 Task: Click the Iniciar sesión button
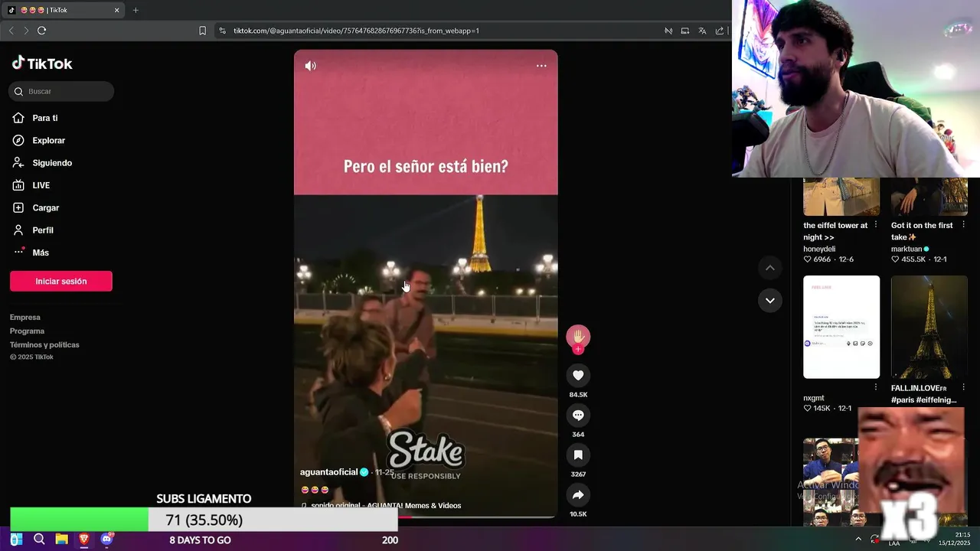tap(61, 281)
